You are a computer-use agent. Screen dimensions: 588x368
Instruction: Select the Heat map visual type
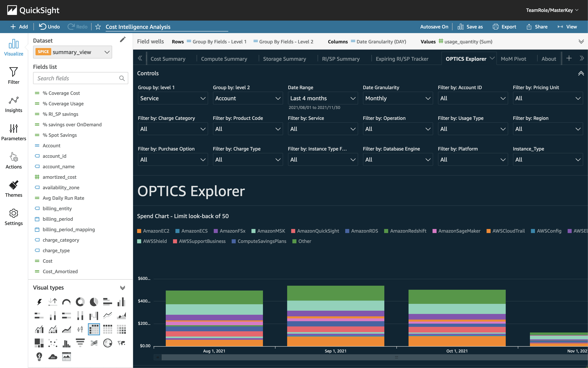tap(121, 329)
